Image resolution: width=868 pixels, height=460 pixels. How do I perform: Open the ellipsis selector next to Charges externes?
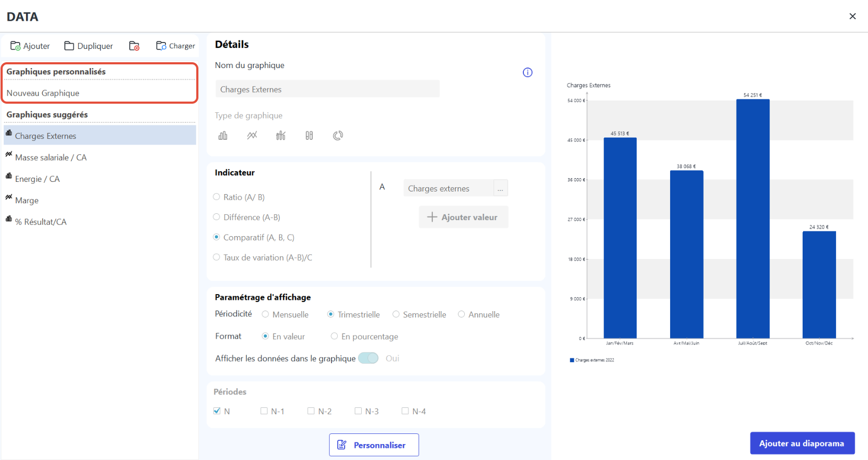tap(500, 188)
